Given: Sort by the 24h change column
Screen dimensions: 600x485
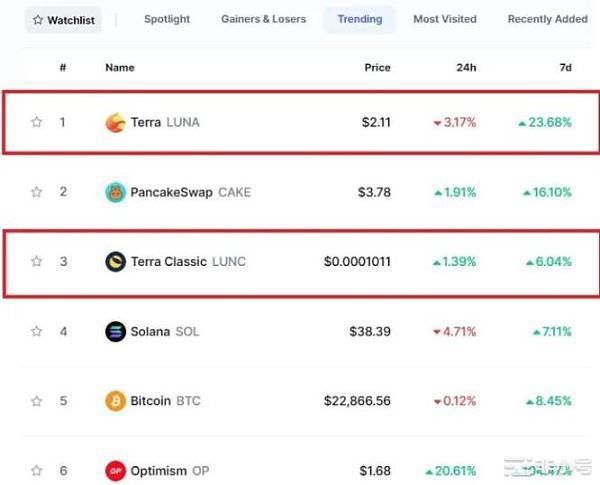Looking at the screenshot, I should pos(465,67).
